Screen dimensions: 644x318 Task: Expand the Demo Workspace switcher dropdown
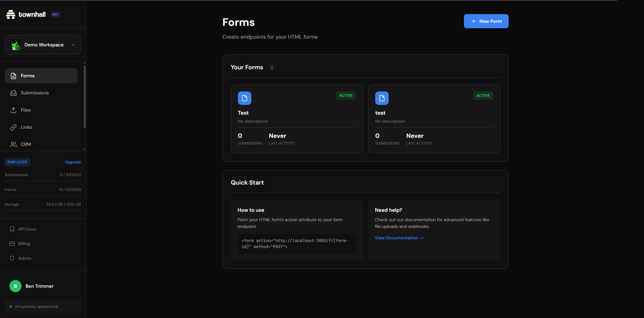point(43,45)
